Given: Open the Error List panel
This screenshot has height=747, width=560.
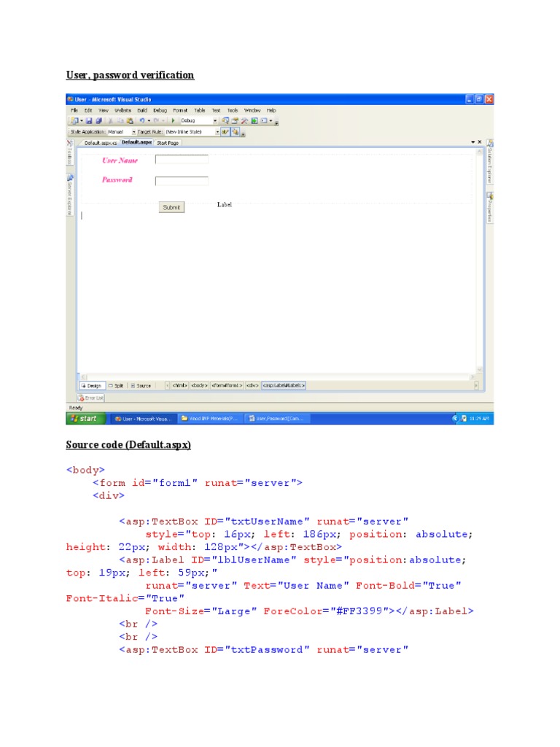Looking at the screenshot, I should [x=92, y=398].
